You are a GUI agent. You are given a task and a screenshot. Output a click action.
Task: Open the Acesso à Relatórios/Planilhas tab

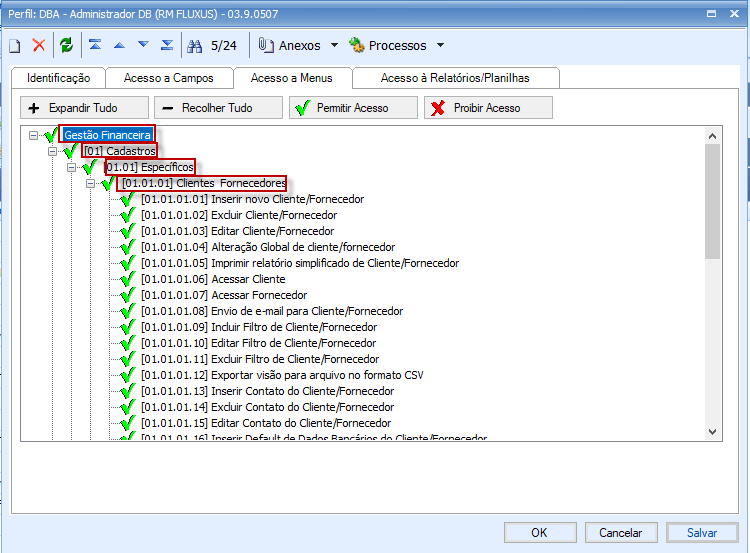[x=455, y=78]
